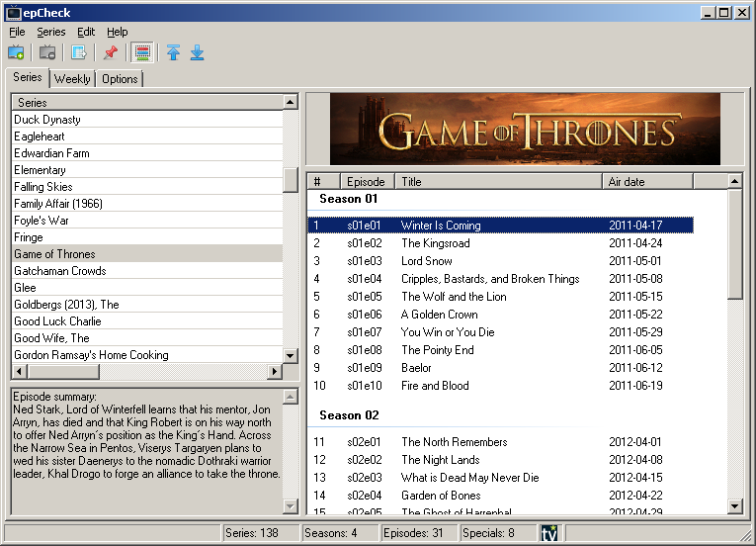
Task: Click air date 2012-04-22
Action: click(635, 496)
